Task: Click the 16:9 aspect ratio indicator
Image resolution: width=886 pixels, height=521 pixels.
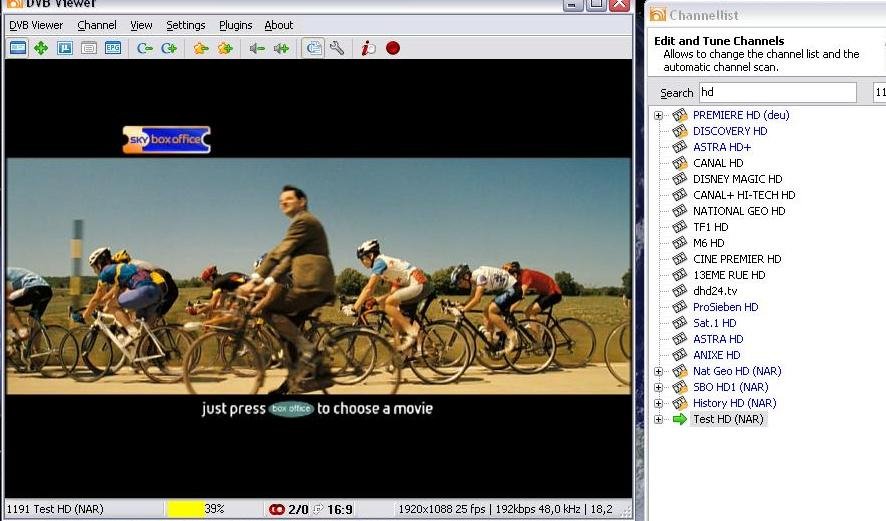Action: click(339, 510)
